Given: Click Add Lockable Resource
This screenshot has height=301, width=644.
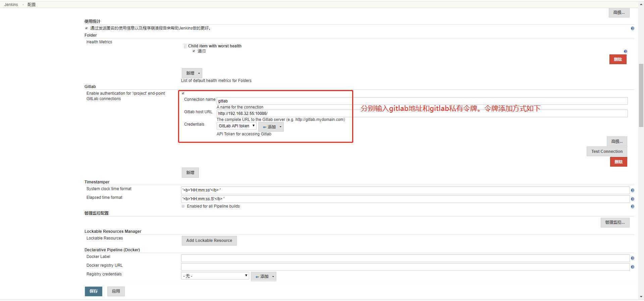Looking at the screenshot, I should point(209,241).
